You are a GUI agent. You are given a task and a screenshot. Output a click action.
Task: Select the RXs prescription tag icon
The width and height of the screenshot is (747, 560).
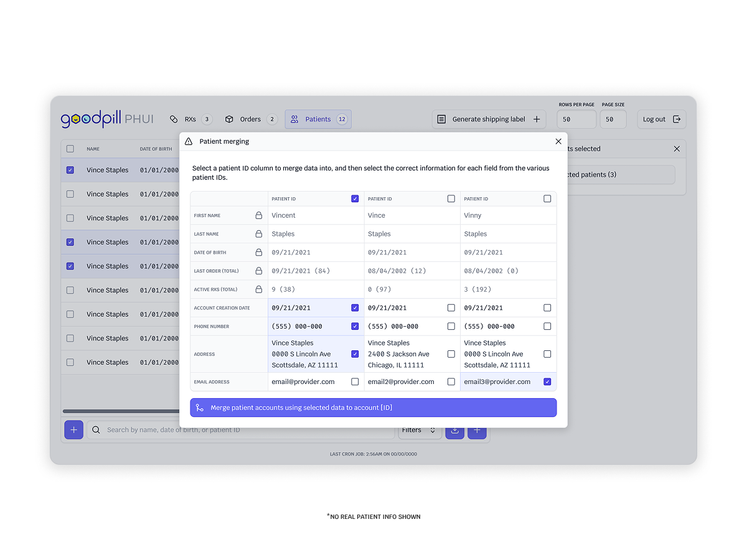174,119
